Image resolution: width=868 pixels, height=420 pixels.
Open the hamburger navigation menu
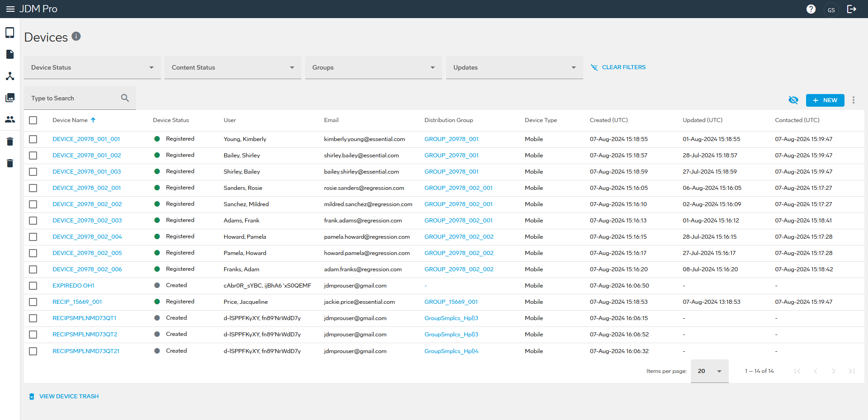[10, 9]
